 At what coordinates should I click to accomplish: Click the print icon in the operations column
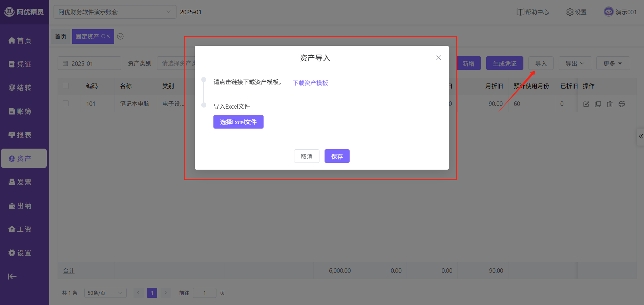(x=622, y=104)
